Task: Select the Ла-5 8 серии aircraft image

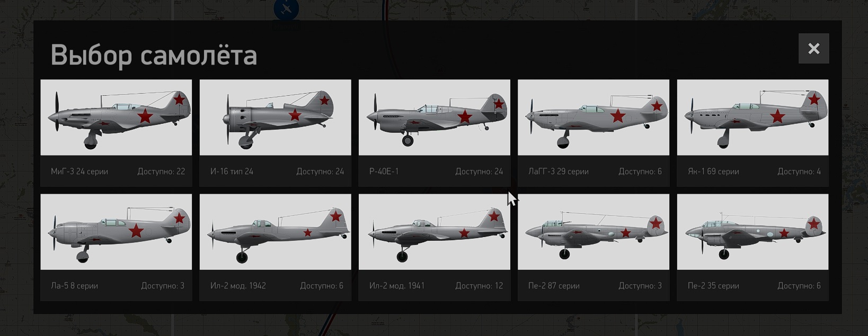Action: [116, 232]
